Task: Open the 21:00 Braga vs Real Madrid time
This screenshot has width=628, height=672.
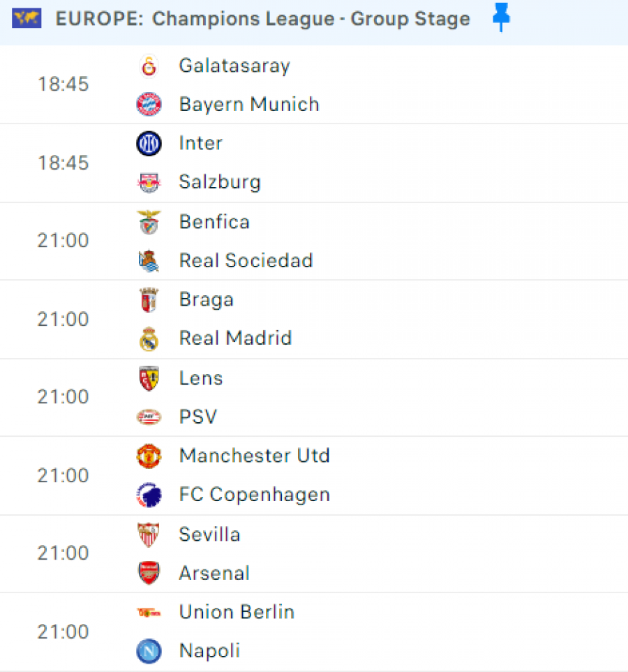Action: [63, 320]
